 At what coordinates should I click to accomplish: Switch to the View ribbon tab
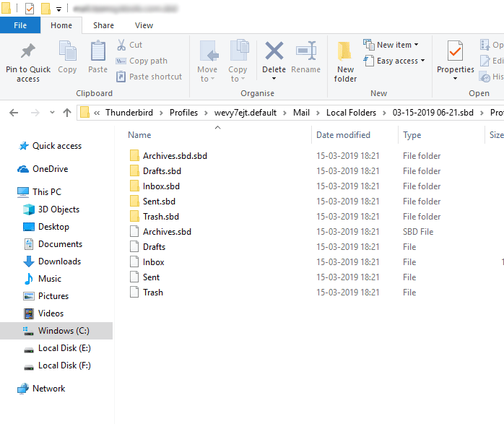click(144, 25)
